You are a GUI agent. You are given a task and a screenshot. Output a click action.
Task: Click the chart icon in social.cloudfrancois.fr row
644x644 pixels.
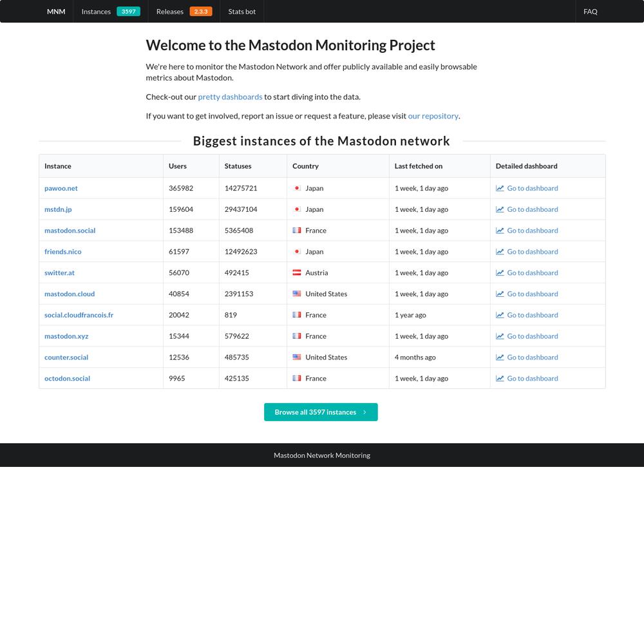click(500, 315)
